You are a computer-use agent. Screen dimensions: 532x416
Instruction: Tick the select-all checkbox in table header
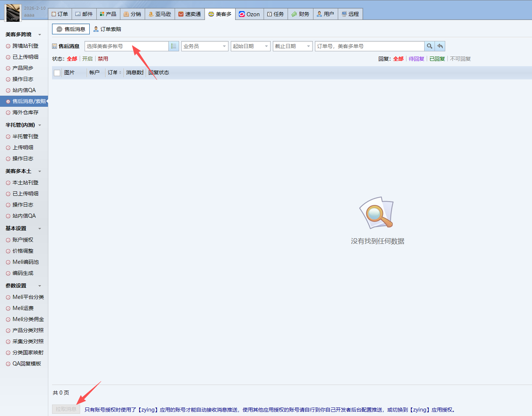pos(57,73)
